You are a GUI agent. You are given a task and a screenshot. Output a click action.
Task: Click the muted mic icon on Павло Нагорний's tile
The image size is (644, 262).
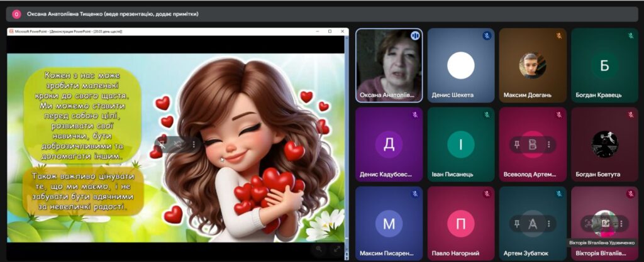[486, 194]
